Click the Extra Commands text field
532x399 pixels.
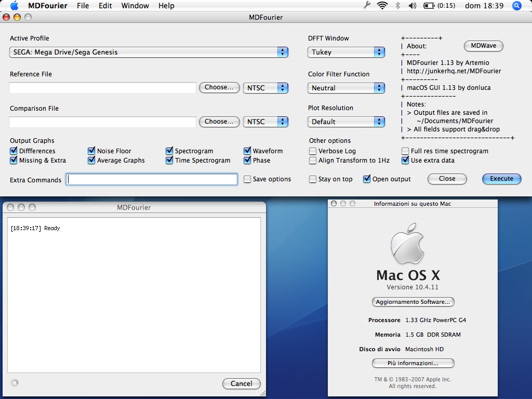[x=152, y=179]
